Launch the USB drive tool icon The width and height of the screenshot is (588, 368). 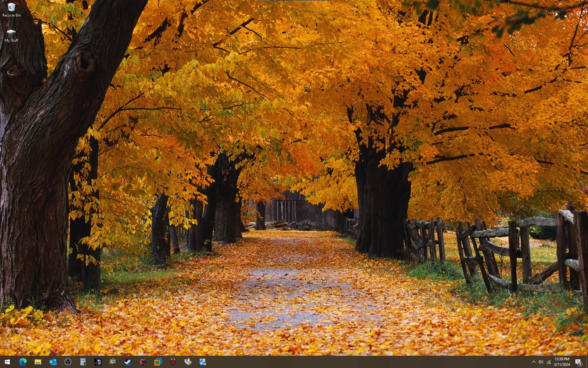coord(188,362)
